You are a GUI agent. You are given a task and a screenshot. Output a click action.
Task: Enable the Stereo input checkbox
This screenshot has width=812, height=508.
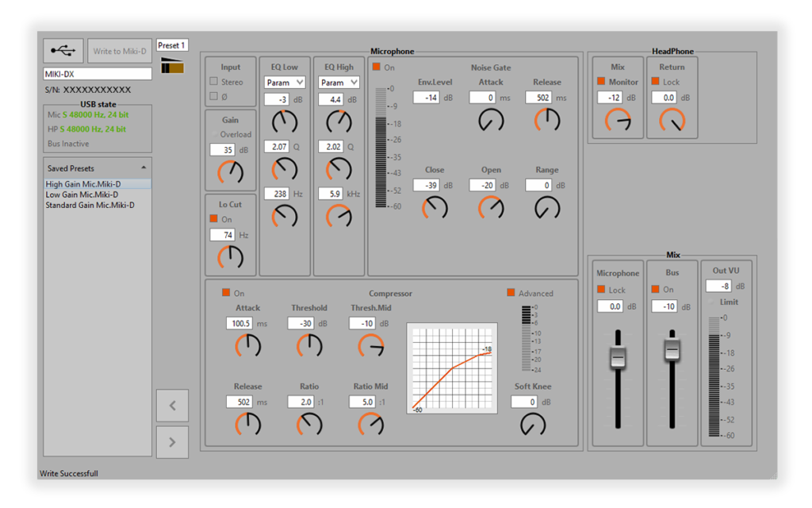pyautogui.click(x=213, y=82)
